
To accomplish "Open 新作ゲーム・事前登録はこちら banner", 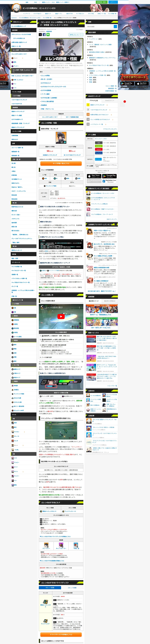I will (102, 311).
